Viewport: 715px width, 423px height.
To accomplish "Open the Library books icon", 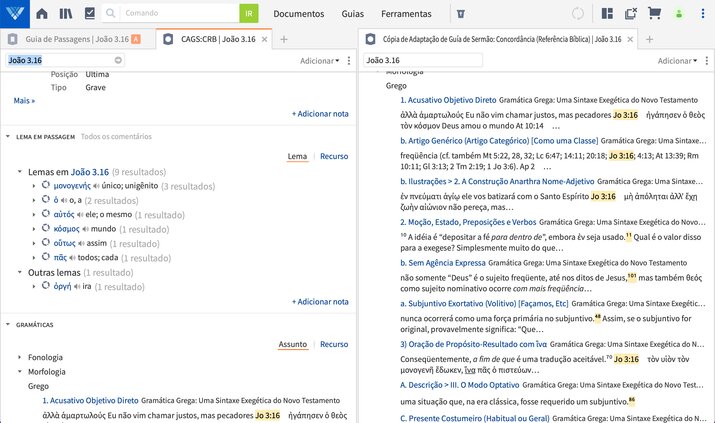I will (66, 14).
